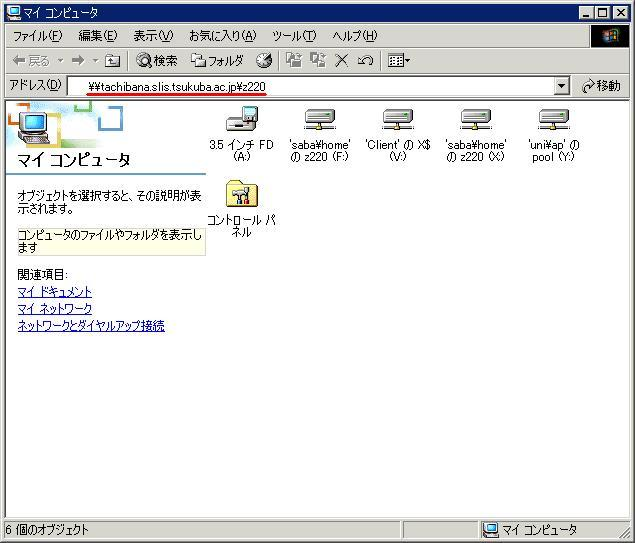Open the 表示(V) menu
Viewport: 635px width, 543px height.
click(x=153, y=36)
